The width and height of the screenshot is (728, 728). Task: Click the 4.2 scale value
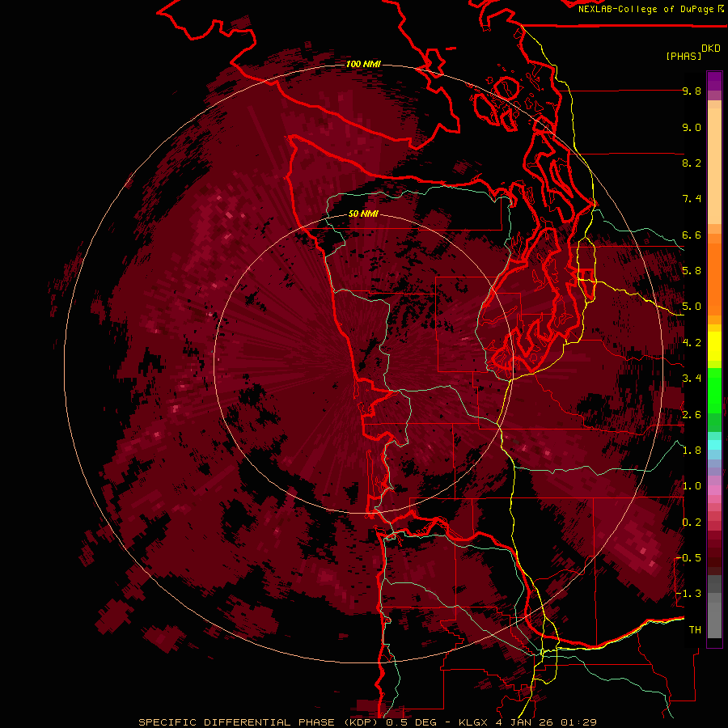pyautogui.click(x=692, y=343)
